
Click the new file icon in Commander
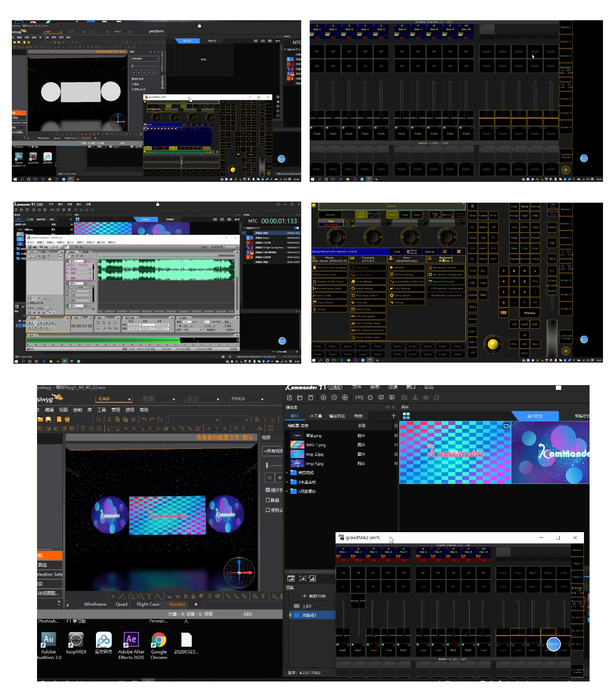[x=289, y=397]
